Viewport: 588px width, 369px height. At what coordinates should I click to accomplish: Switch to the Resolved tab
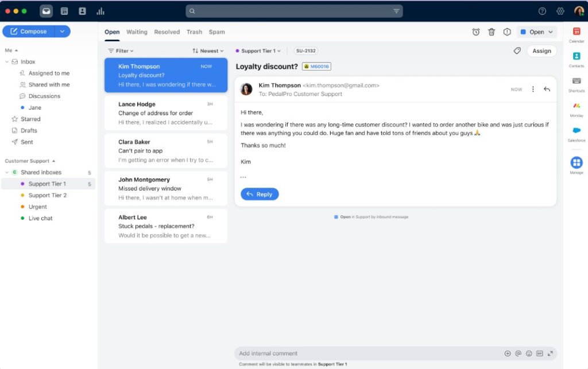click(x=167, y=32)
